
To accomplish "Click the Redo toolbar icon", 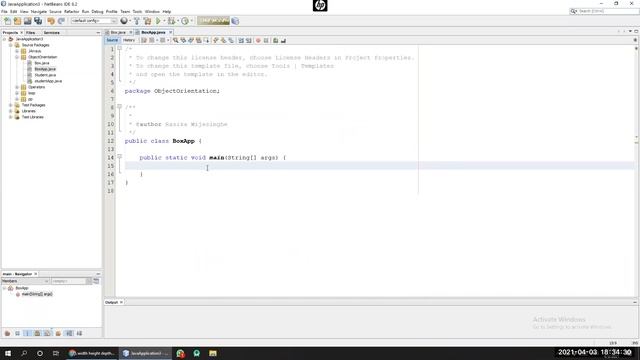I will tap(61, 21).
